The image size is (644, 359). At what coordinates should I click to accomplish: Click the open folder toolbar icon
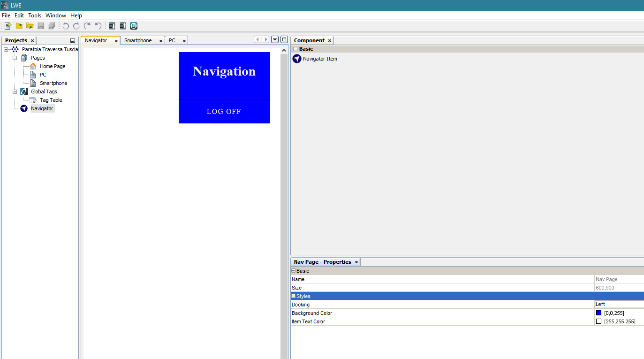pos(30,26)
